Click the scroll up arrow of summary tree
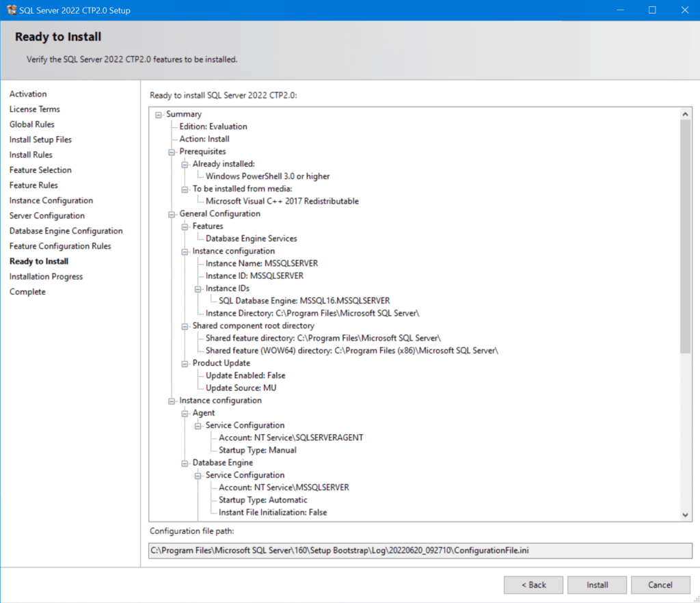Screen dimensions: 700x603 pos(685,114)
